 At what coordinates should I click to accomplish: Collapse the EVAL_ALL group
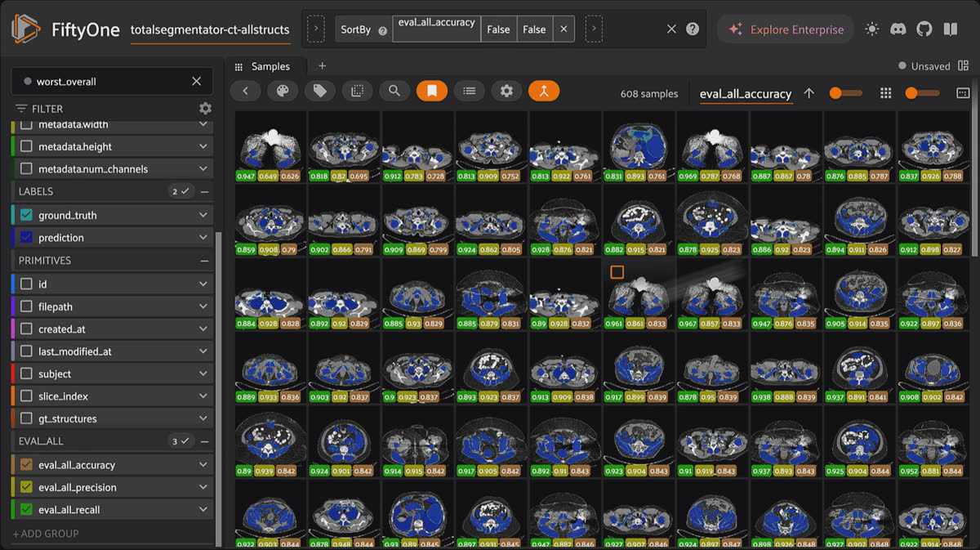click(x=204, y=441)
